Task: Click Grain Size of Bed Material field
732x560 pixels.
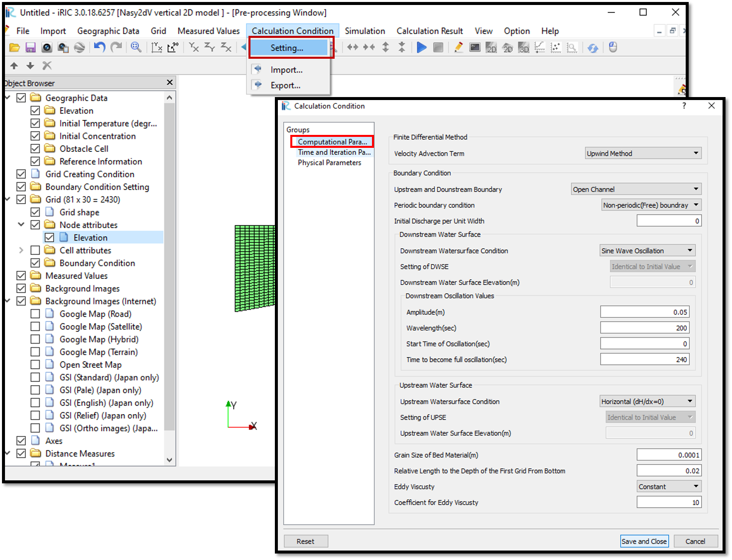Action: coord(669,455)
